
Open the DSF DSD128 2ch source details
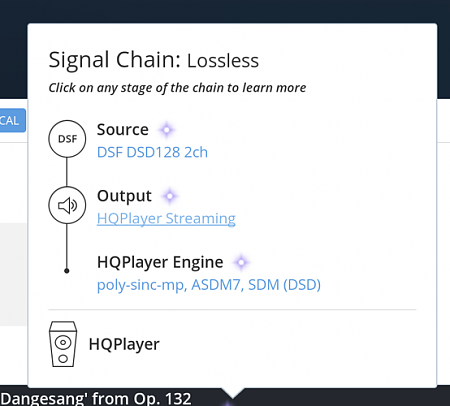[x=152, y=152]
